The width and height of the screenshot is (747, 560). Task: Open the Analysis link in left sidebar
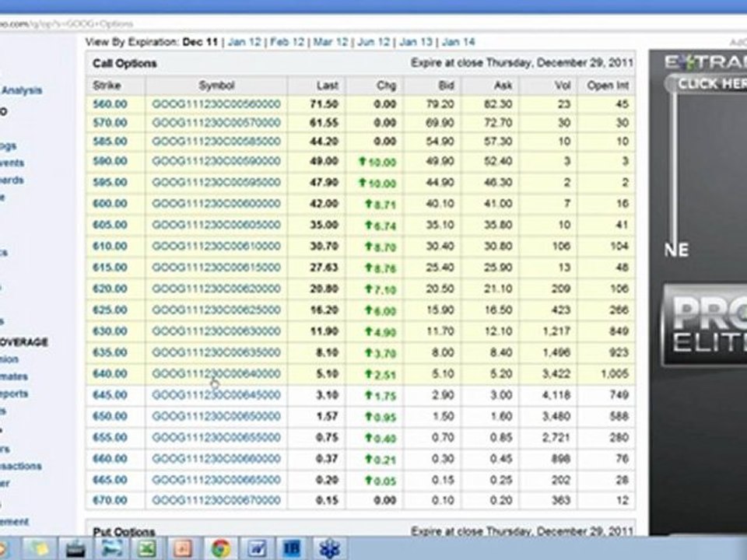(x=22, y=90)
